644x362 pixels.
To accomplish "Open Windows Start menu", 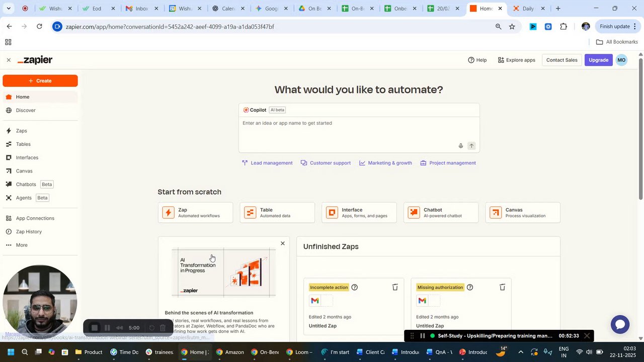I will pos(11,352).
